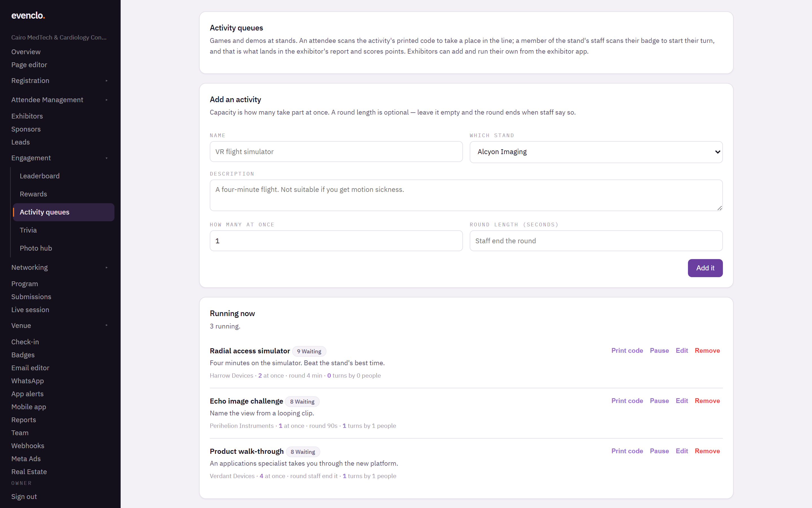
Task: Open Check-in page
Action: (x=25, y=342)
